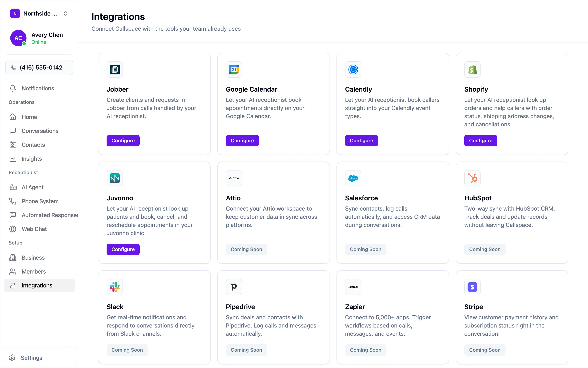Click Coming Soon under Salesforce
The height and width of the screenshot is (368, 588).
pyautogui.click(x=365, y=249)
